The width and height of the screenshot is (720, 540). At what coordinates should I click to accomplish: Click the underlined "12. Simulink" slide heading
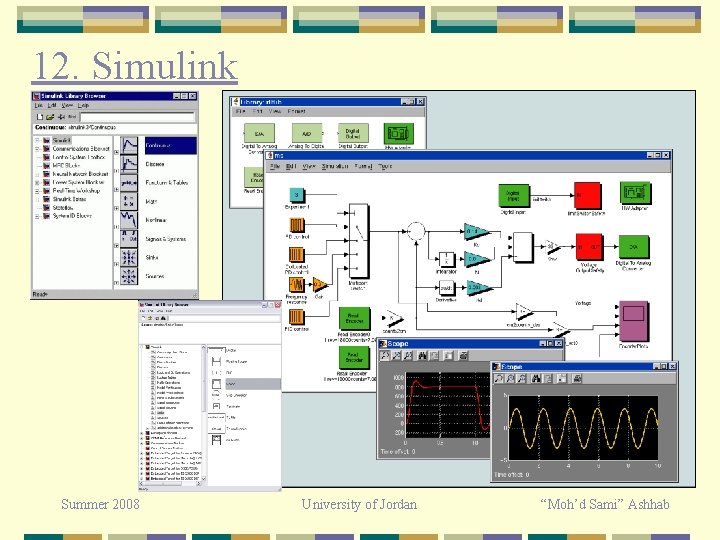tap(135, 67)
